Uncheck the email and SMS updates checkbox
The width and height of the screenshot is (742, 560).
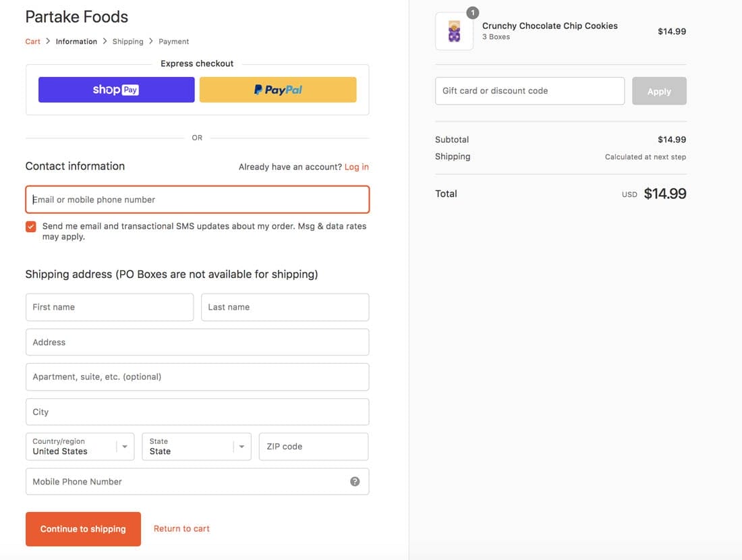tap(31, 227)
